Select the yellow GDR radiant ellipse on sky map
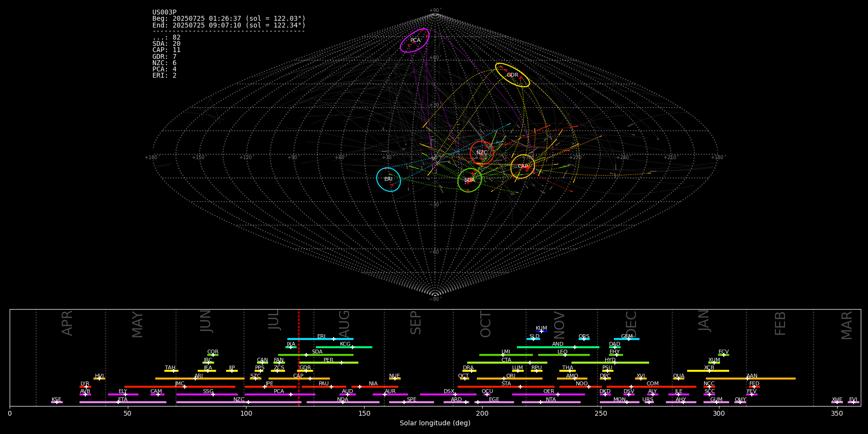 click(512, 75)
